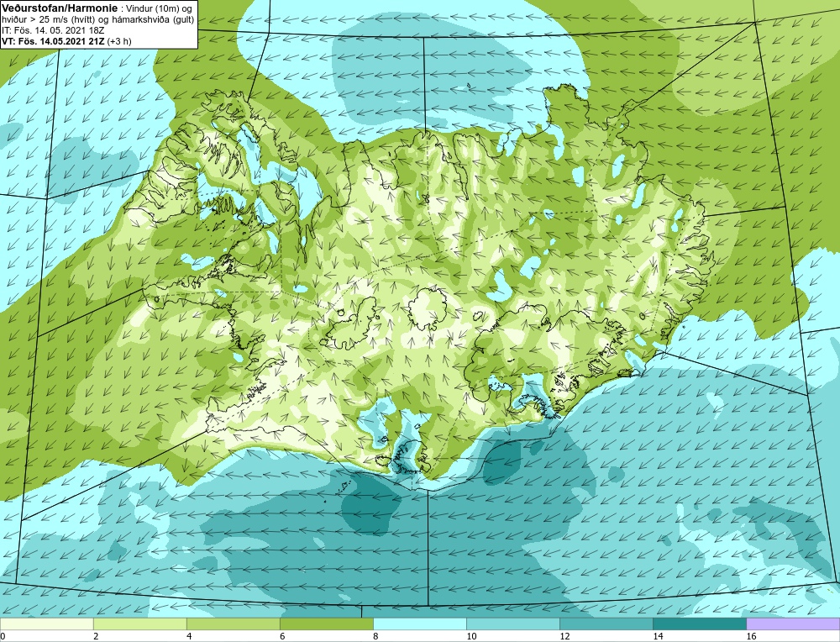The height and width of the screenshot is (642, 840).
Task: Click the 6–8 m/s dark green legend swatch
Action: (326, 624)
